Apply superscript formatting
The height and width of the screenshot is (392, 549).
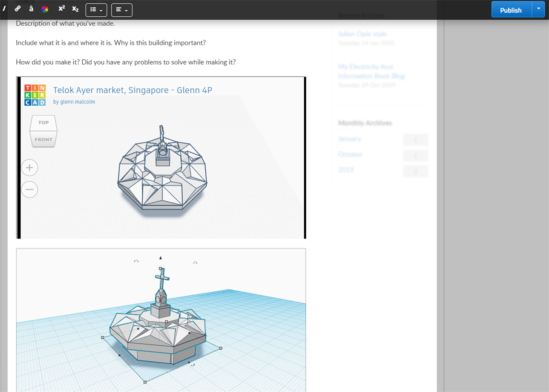coord(62,9)
